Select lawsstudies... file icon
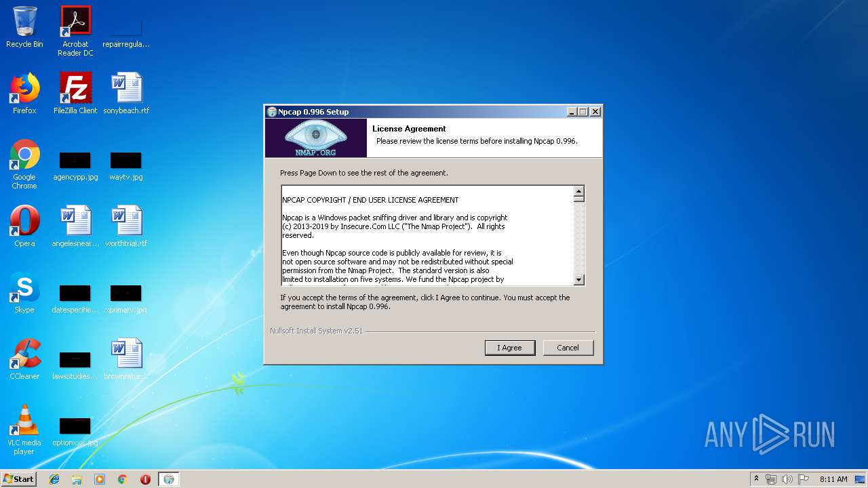The height and width of the screenshot is (488, 868). pyautogui.click(x=75, y=366)
